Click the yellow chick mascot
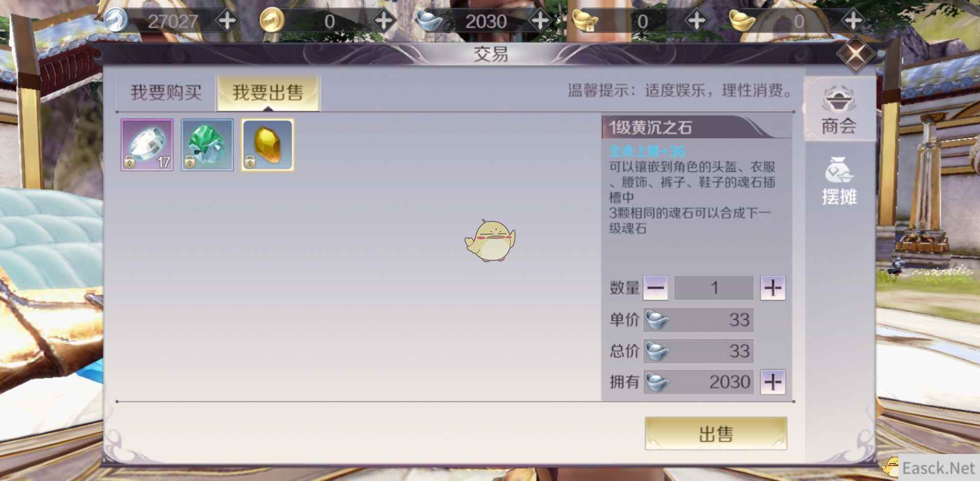 (490, 241)
